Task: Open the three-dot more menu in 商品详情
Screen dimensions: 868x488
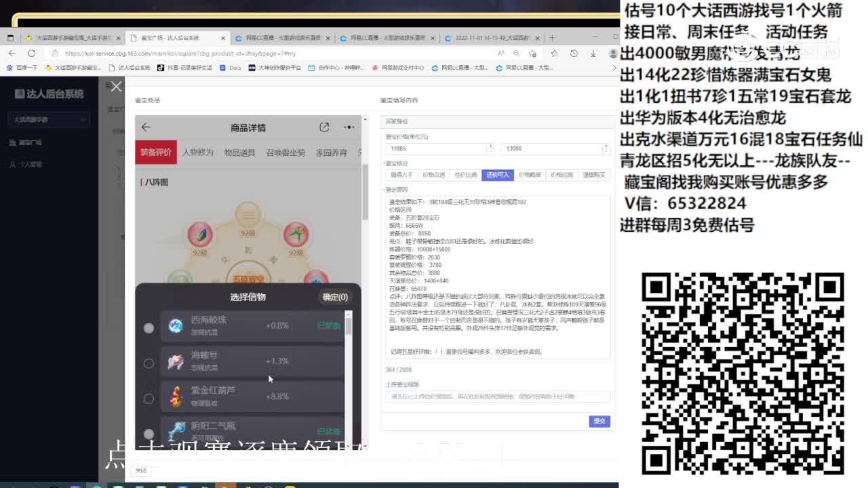Action: click(349, 127)
